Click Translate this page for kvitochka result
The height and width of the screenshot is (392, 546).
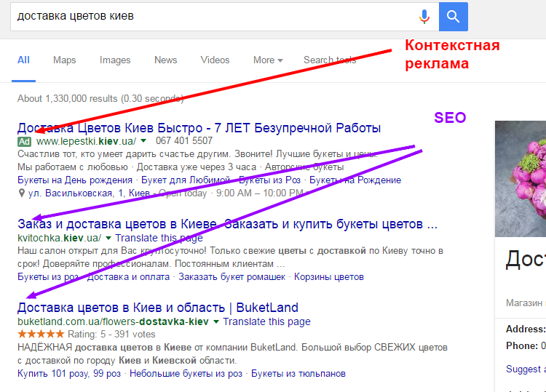coord(159,239)
